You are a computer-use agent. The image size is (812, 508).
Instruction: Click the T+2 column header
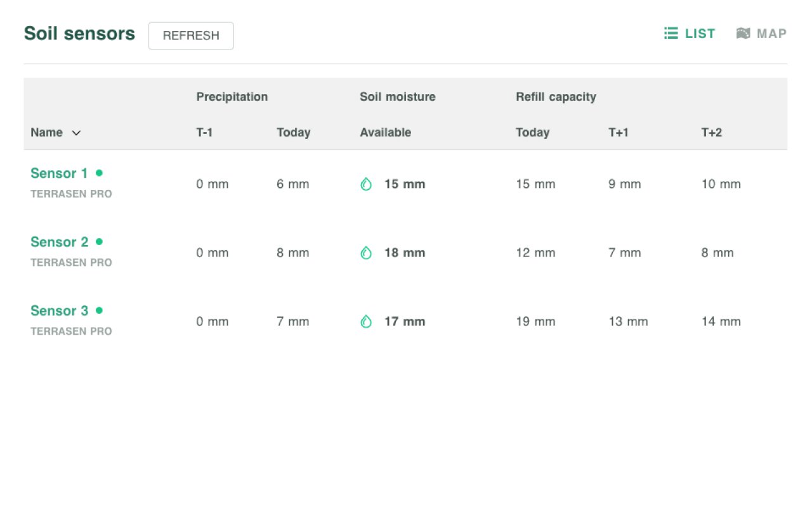[712, 133]
